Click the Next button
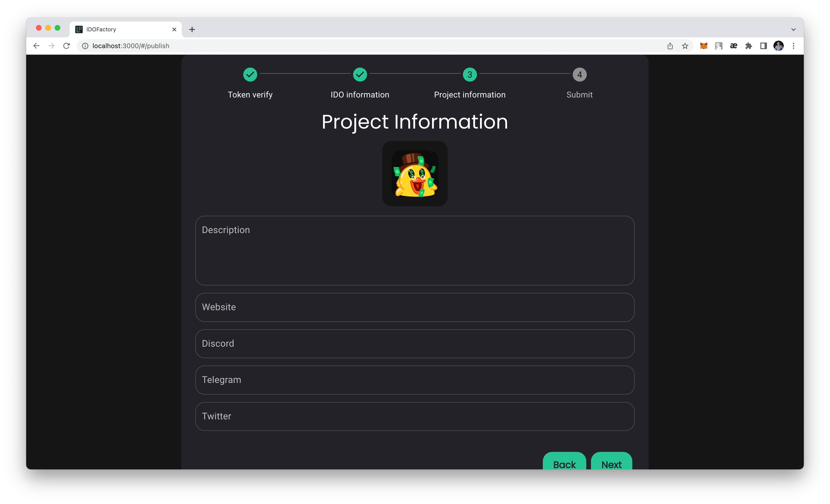Screen dimensions: 830x504 611,464
